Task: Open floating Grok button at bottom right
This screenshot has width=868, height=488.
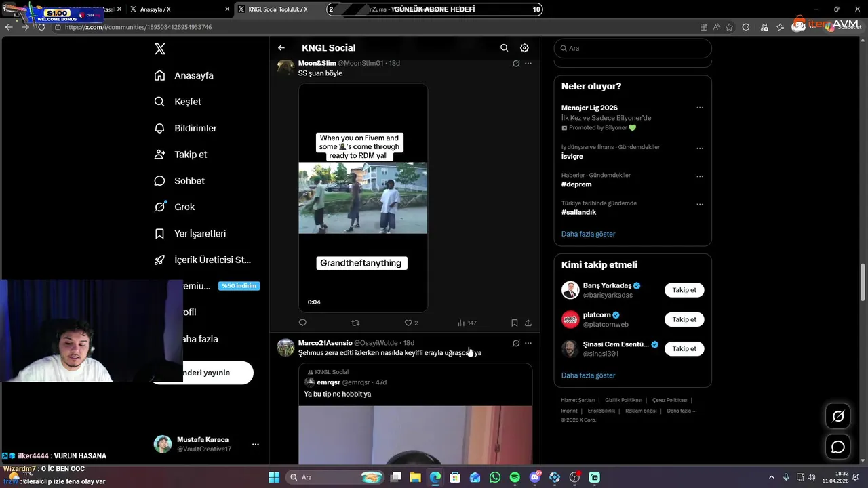Action: tap(838, 416)
